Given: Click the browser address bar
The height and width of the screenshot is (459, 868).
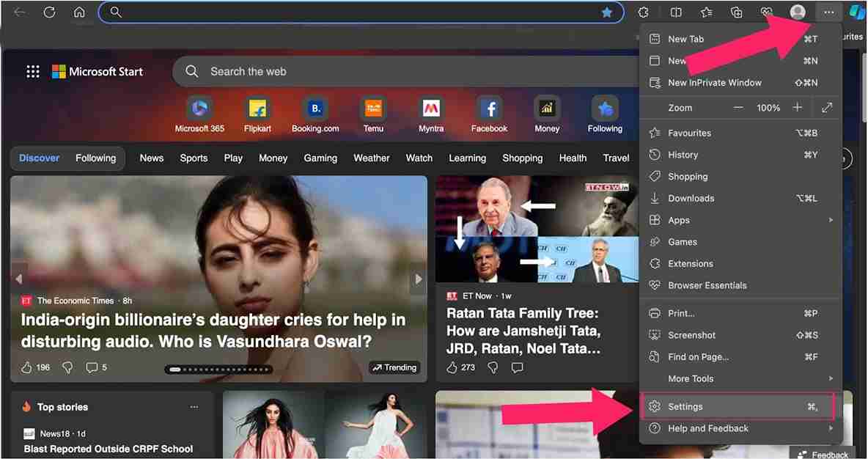Looking at the screenshot, I should pyautogui.click(x=361, y=12).
